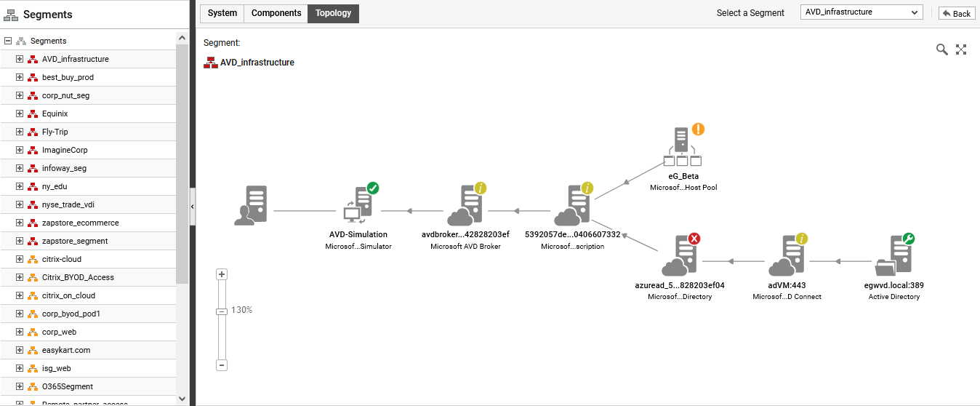Click the egwvd.local:389 label text

pyautogui.click(x=894, y=285)
